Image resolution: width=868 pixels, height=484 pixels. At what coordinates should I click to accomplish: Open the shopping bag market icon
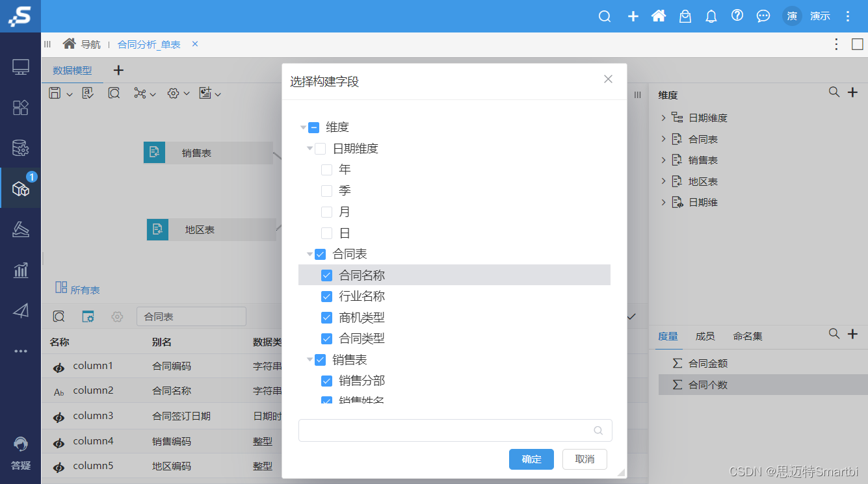click(685, 16)
